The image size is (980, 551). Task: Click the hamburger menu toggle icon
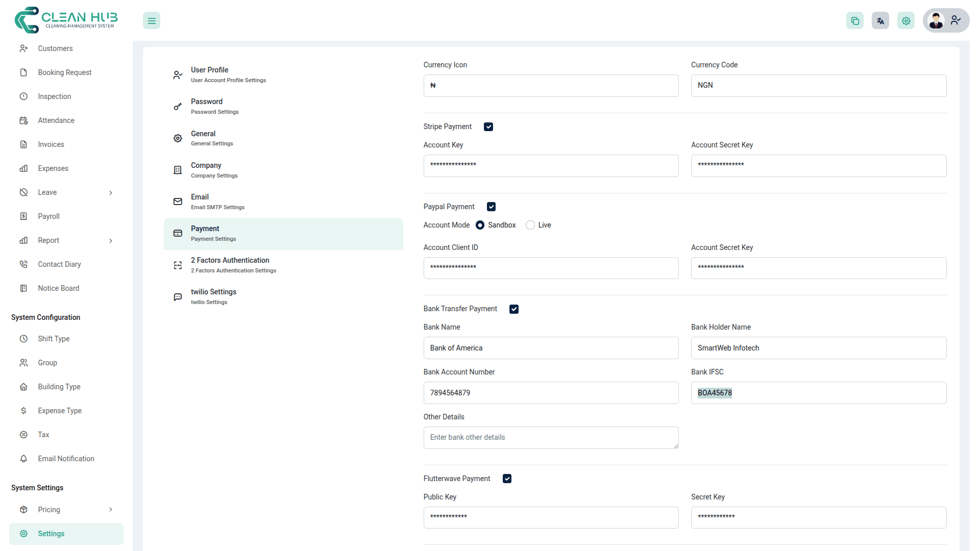pos(152,21)
